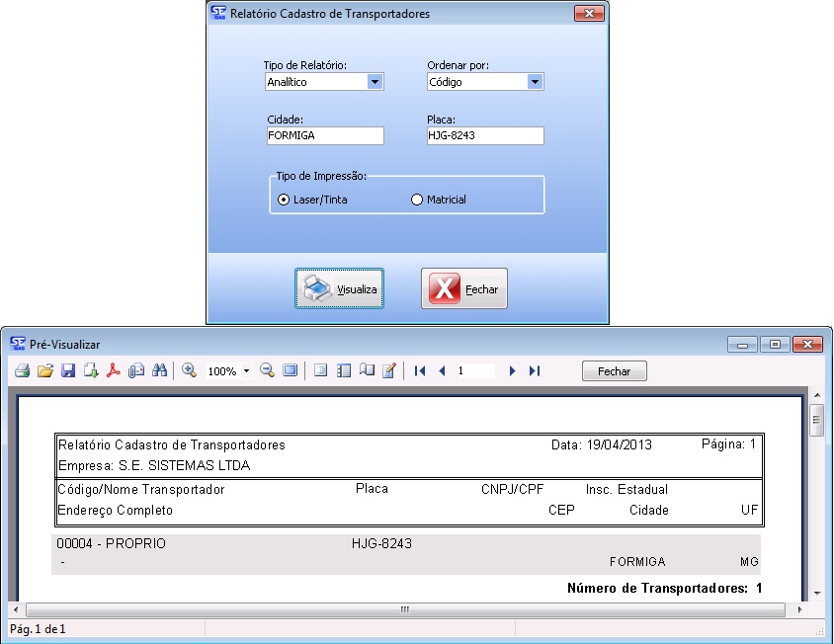Zoom in with the magnifier plus icon
This screenshot has width=834, height=644.
pos(190,371)
